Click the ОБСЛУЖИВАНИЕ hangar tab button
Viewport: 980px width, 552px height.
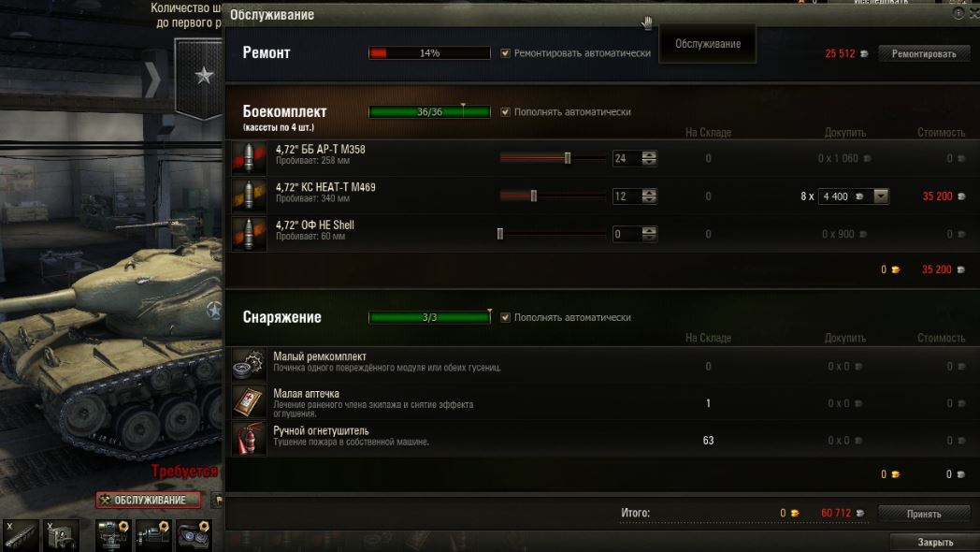pyautogui.click(x=149, y=501)
